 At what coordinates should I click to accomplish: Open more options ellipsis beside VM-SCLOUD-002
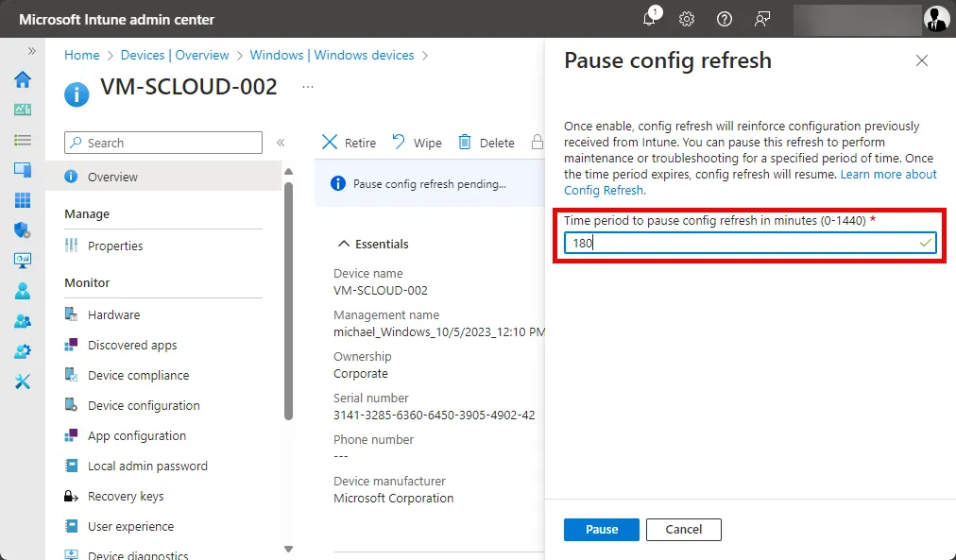[308, 87]
